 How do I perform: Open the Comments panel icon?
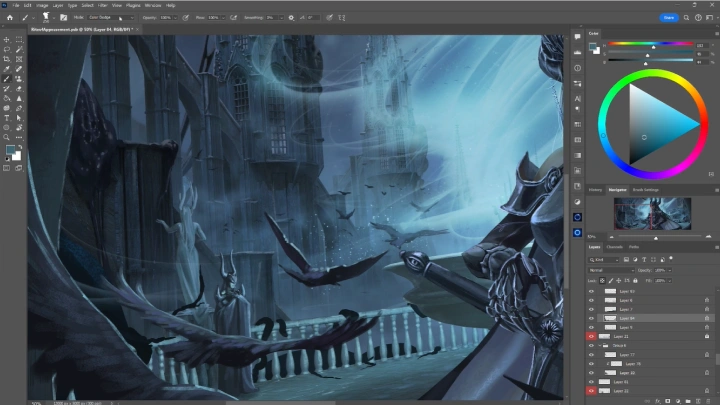[x=577, y=37]
